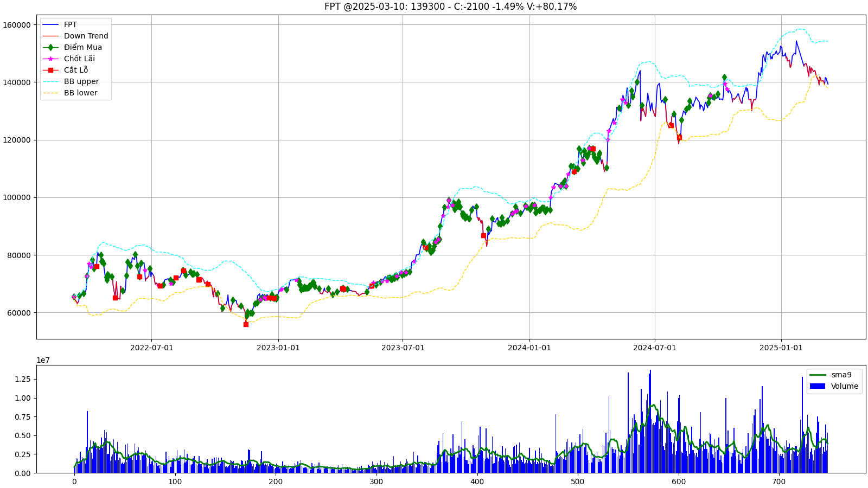Click the 2023-01-01 date axis label
The width and height of the screenshot is (868, 488).
278,348
